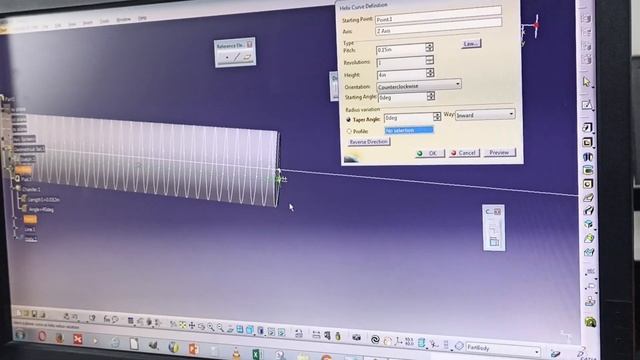This screenshot has height=360, width=640.
Task: Adjust the Pitch spinner arrows
Action: pos(429,47)
